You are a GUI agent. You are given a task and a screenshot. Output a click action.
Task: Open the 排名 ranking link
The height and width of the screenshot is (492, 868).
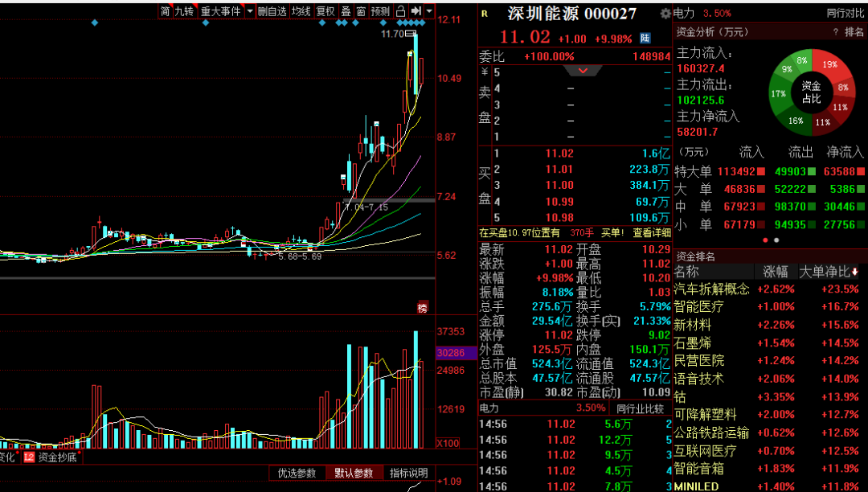(x=854, y=33)
